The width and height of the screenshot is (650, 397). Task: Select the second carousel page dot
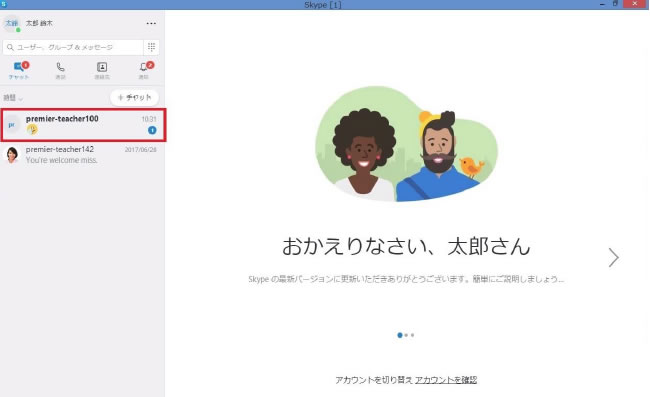[406, 335]
